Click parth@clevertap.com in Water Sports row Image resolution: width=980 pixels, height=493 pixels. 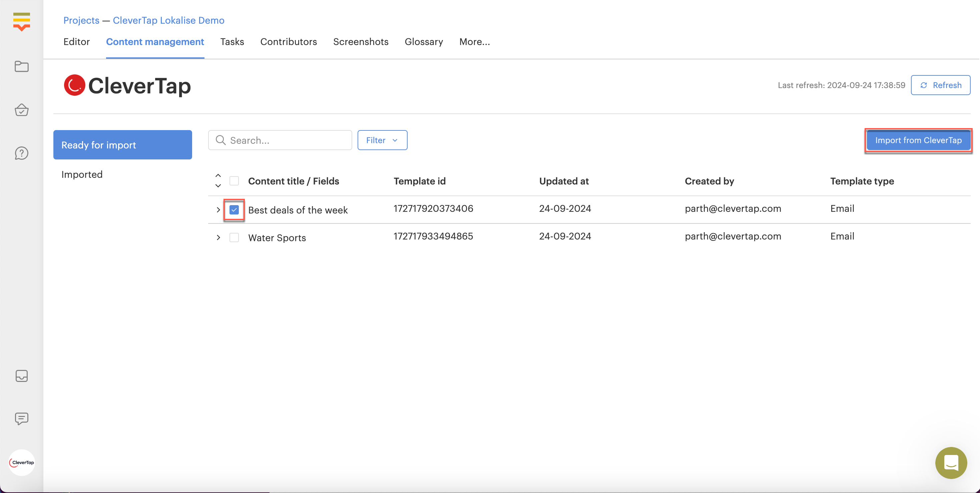point(733,236)
